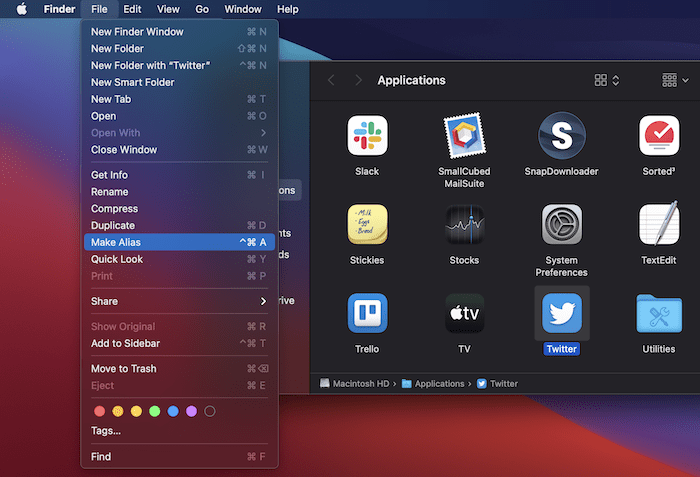Image resolution: width=700 pixels, height=477 pixels.
Task: Open the Slack app icon
Action: [x=367, y=136]
